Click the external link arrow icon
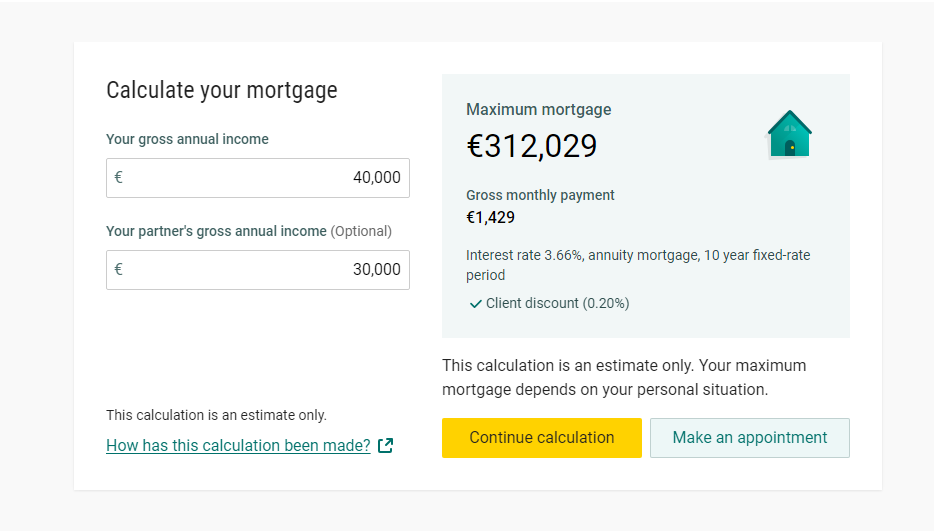This screenshot has height=531, width=934. pyautogui.click(x=386, y=446)
